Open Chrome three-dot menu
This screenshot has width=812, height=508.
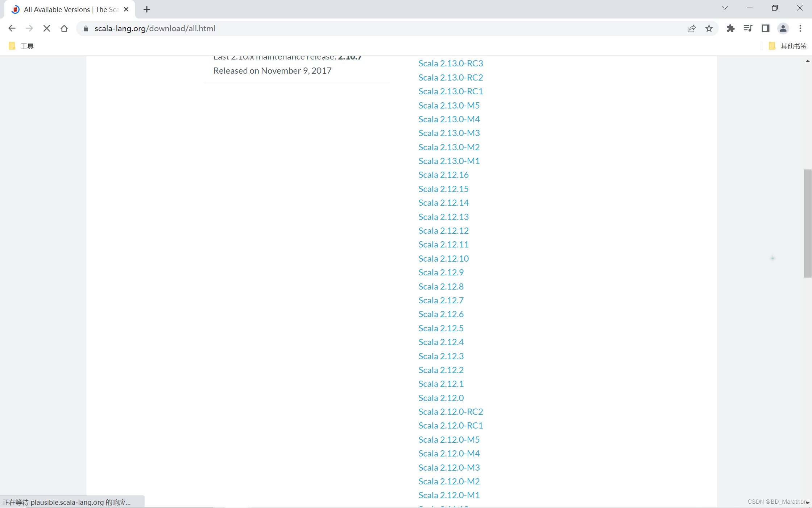tap(800, 28)
